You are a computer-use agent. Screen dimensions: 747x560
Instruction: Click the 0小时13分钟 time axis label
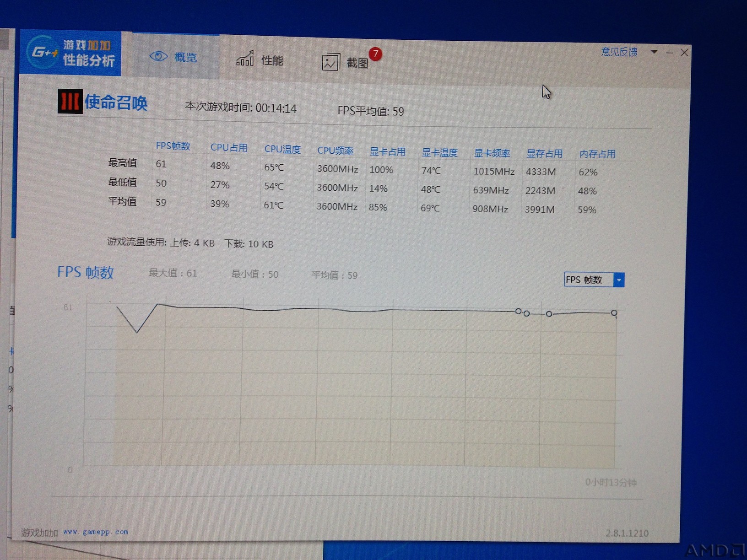(611, 482)
